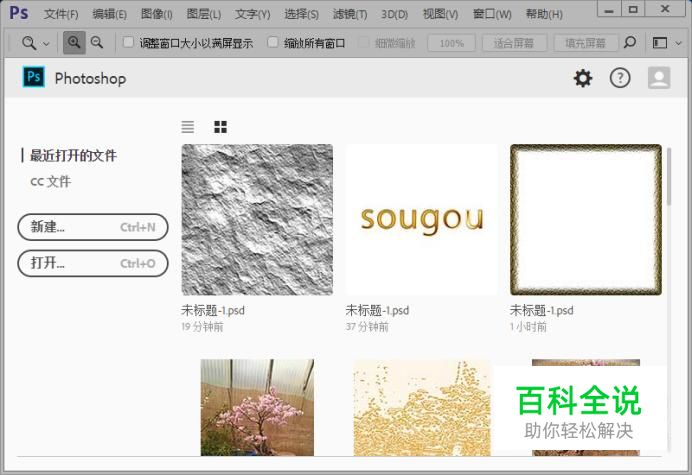
Task: Open the 滤镜(T) menu
Action: pos(350,14)
